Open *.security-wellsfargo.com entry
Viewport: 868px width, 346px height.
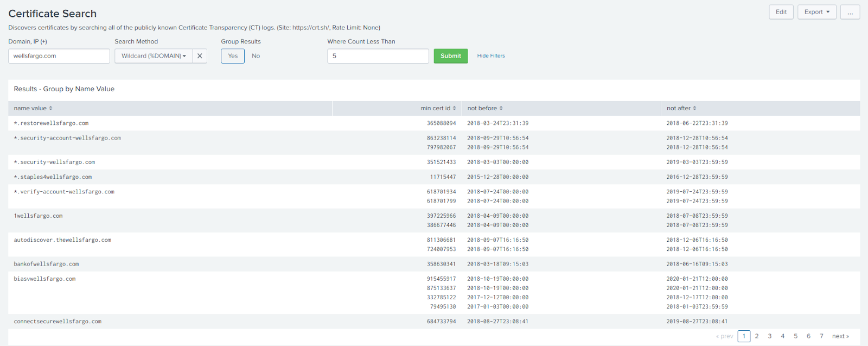54,162
